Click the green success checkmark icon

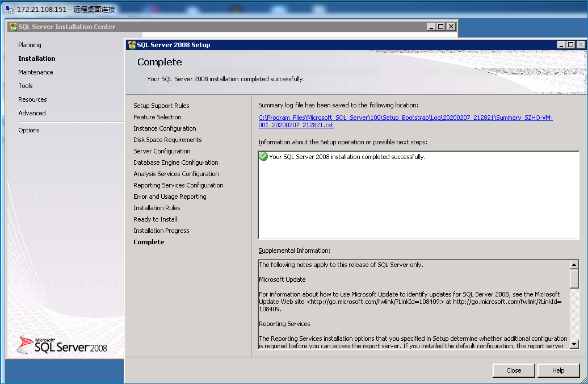click(263, 157)
